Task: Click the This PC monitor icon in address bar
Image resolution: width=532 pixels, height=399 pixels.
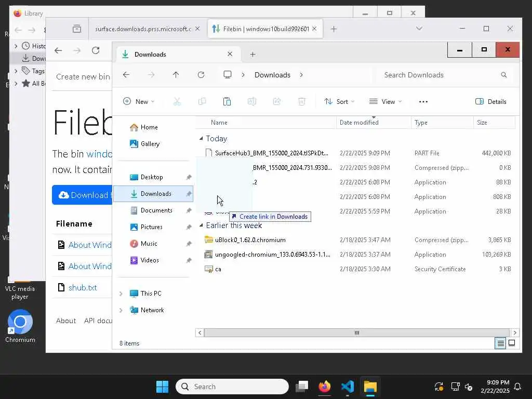Action: click(x=228, y=75)
